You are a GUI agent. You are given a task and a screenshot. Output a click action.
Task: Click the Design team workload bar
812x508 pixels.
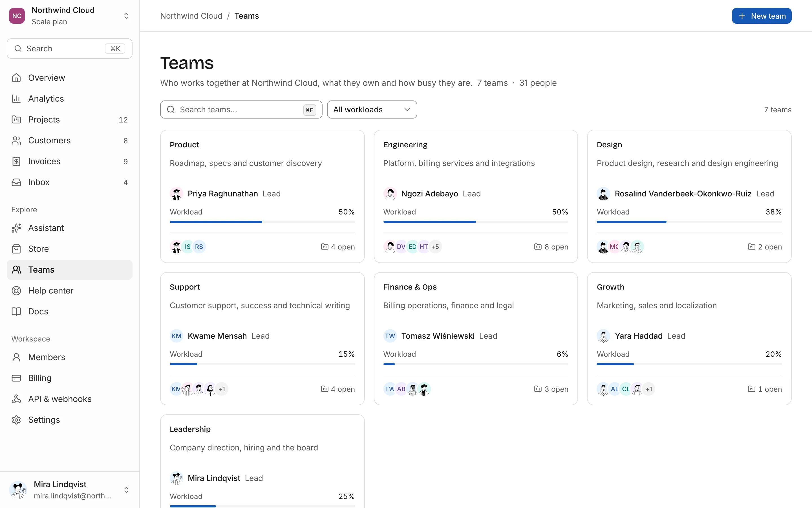coord(689,222)
